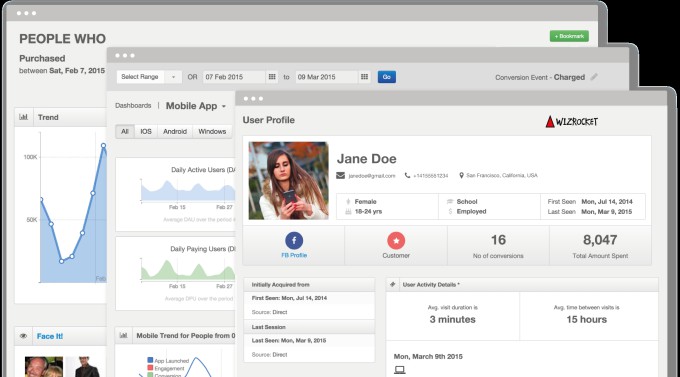This screenshot has height=377, width=680.
Task: Click the email envelope icon
Action: coord(340,175)
